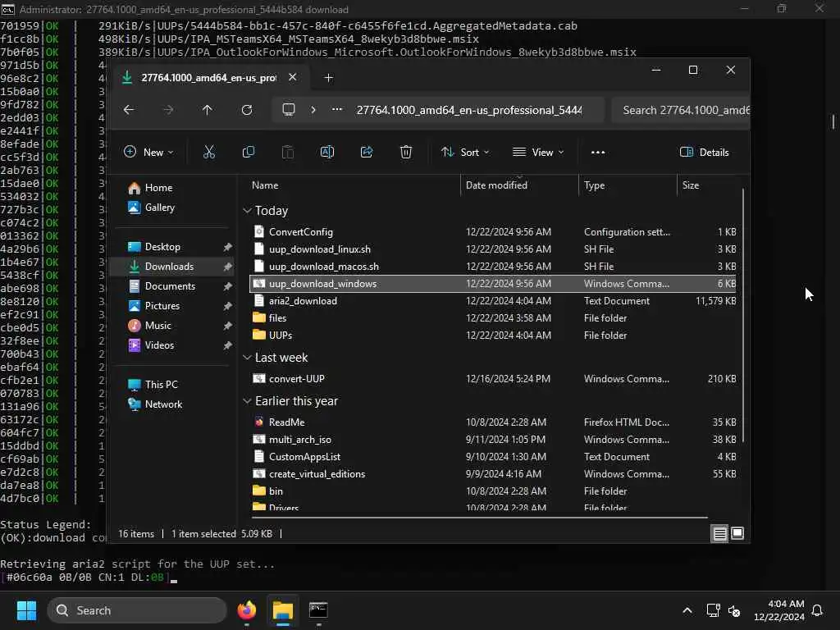The image size is (840, 630).
Task: Collapse the Earlier this year group
Action: pos(247,400)
